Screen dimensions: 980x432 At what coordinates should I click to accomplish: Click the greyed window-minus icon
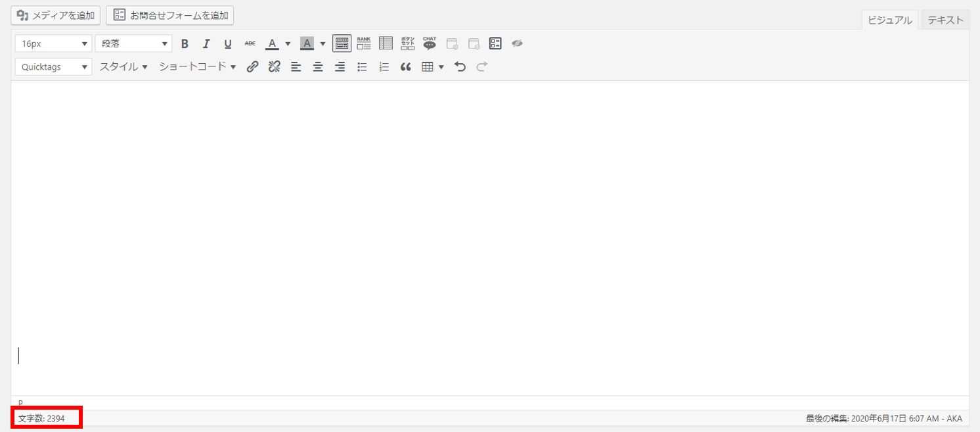click(x=474, y=44)
